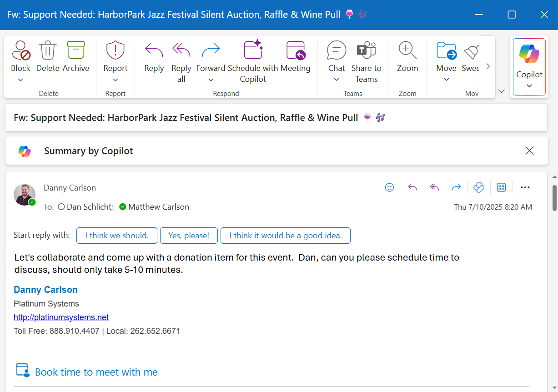Pick reply "I think it would be a good idea."

(286, 236)
